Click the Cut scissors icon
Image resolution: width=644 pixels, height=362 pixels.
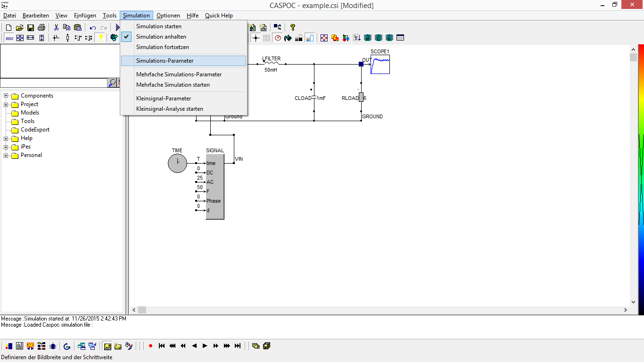point(56,27)
